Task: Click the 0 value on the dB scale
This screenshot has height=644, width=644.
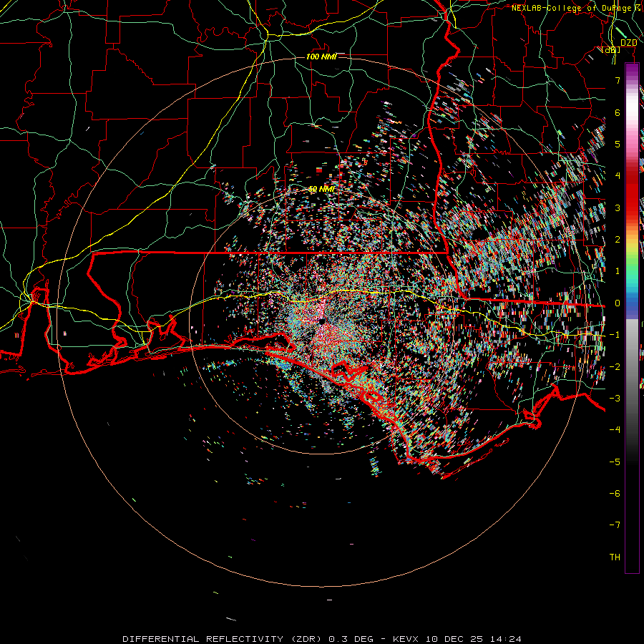Action: (618, 303)
